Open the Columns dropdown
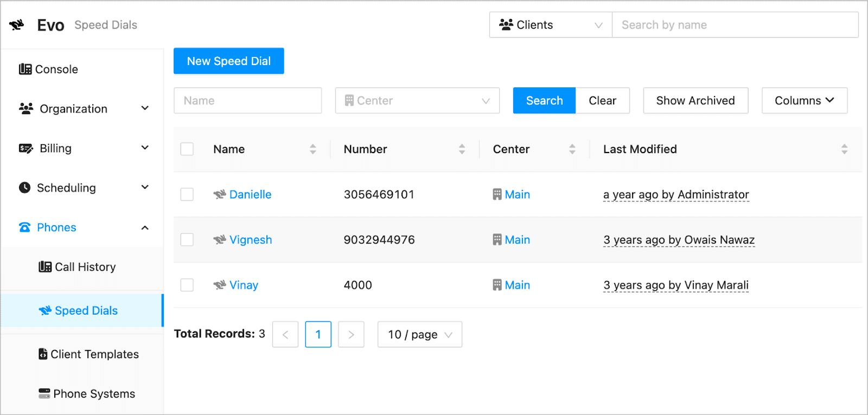Screen dimensions: 868x415 [x=805, y=100]
